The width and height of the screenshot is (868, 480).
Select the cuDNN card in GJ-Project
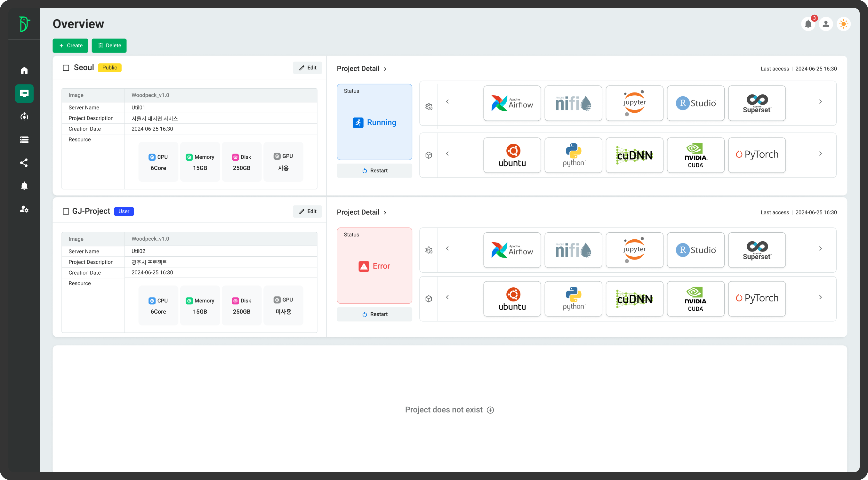(634, 299)
